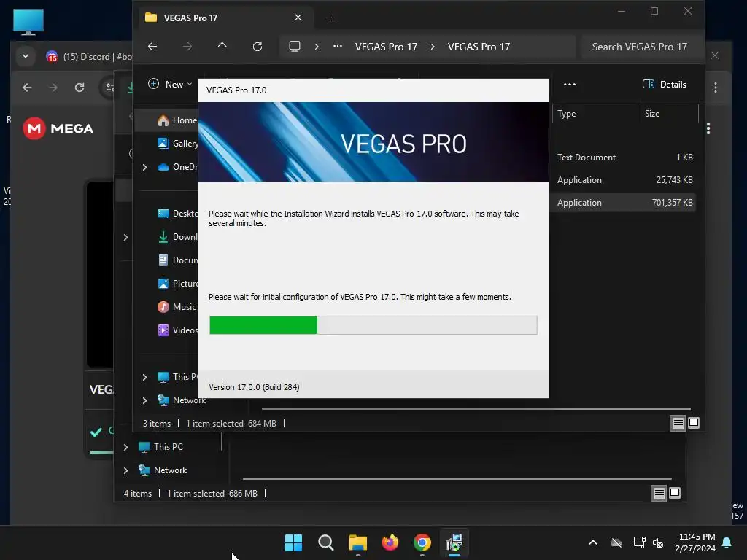Select the 25,743 KB Application row
747x560 pixels.
point(624,180)
